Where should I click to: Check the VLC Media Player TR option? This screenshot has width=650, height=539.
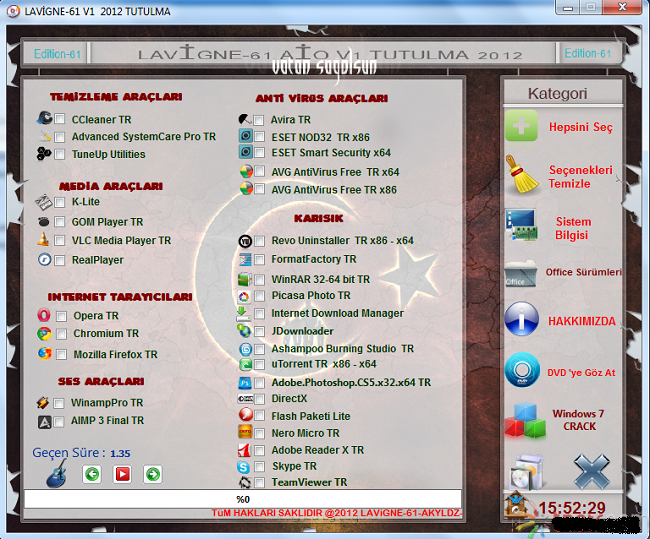[60, 241]
